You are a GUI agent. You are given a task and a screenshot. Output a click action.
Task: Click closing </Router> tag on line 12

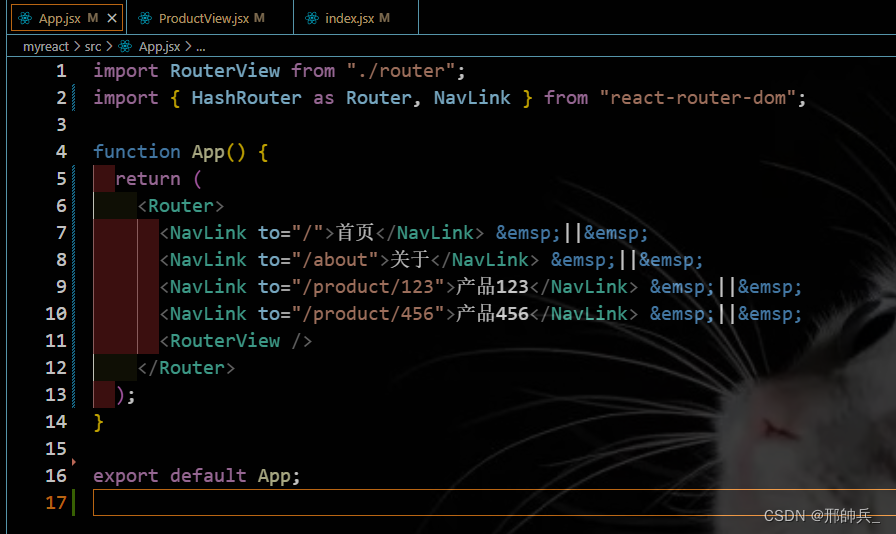(186, 368)
